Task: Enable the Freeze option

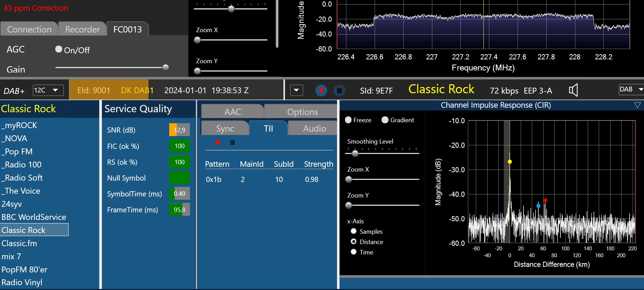Action: 348,120
